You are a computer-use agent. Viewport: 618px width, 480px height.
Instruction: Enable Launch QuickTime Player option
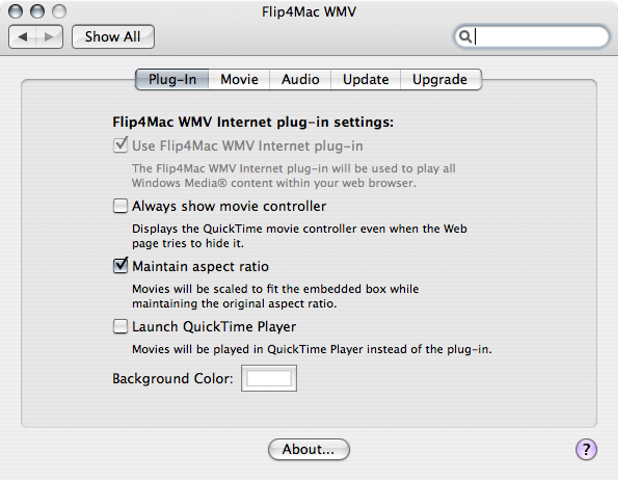[120, 327]
